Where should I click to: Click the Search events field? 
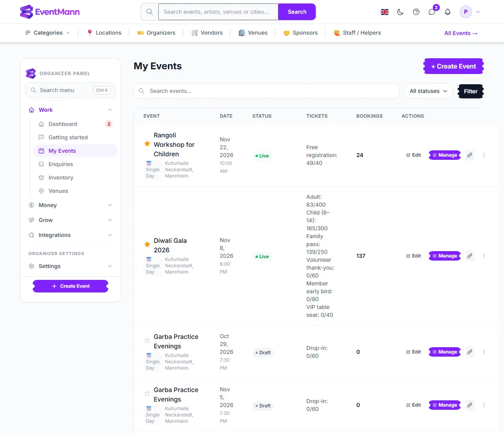(x=267, y=91)
